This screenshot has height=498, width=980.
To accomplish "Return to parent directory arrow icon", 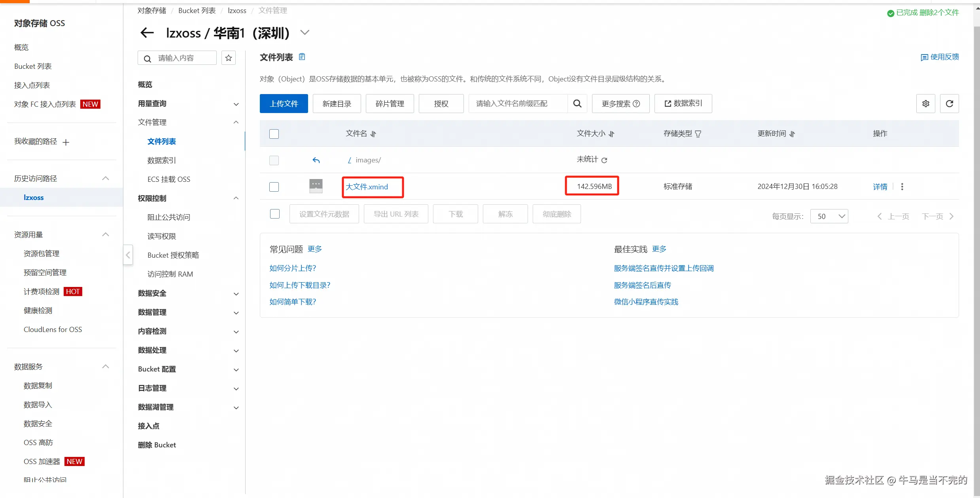I will 316,160.
